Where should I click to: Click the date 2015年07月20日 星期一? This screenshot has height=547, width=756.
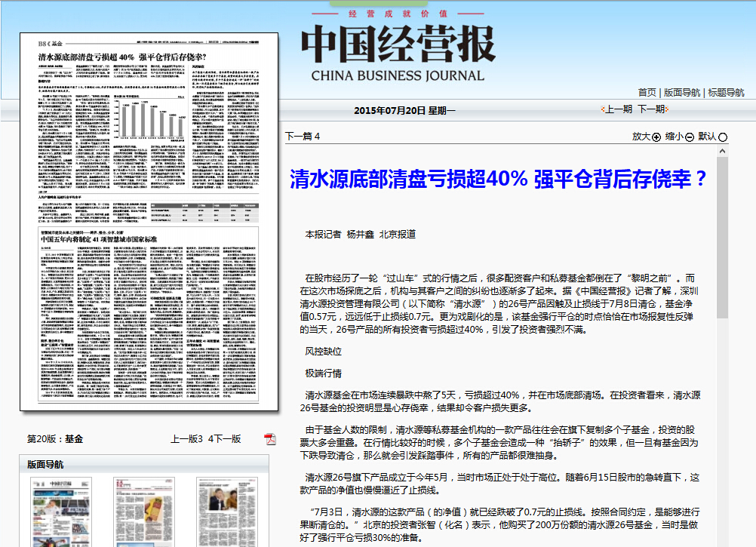click(x=404, y=111)
